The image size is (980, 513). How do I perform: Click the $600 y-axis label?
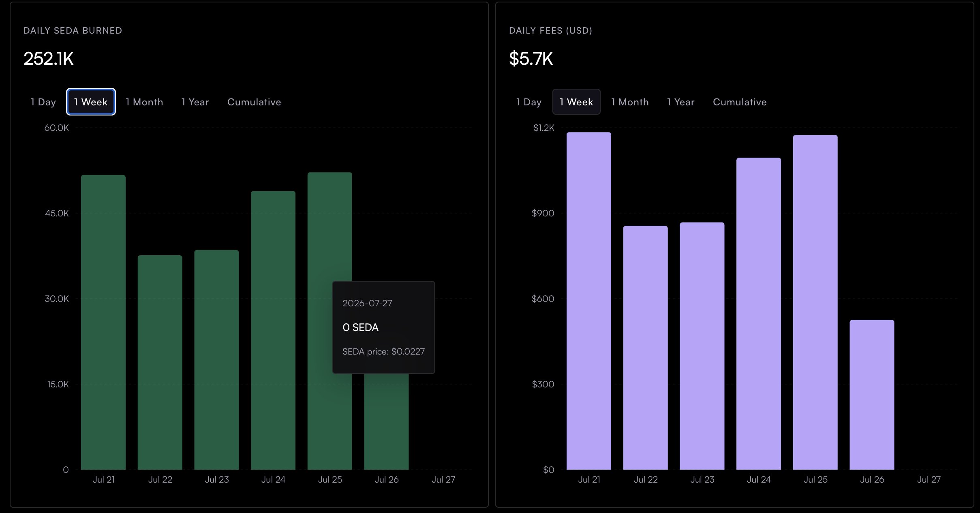[x=543, y=299]
